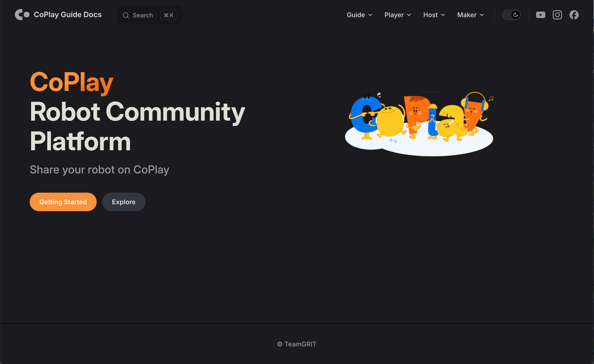The image size is (594, 364).
Task: Open the Instagram profile icon
Action: tap(557, 15)
